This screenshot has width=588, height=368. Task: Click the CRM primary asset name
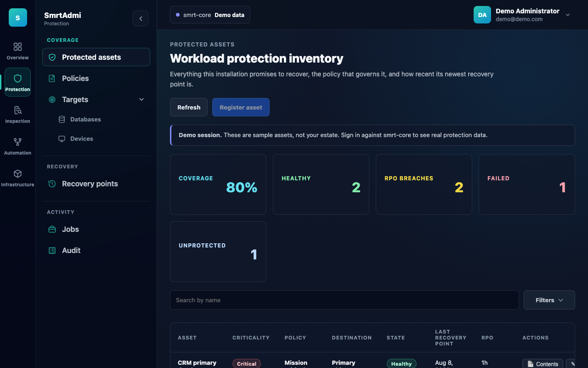[197, 363]
